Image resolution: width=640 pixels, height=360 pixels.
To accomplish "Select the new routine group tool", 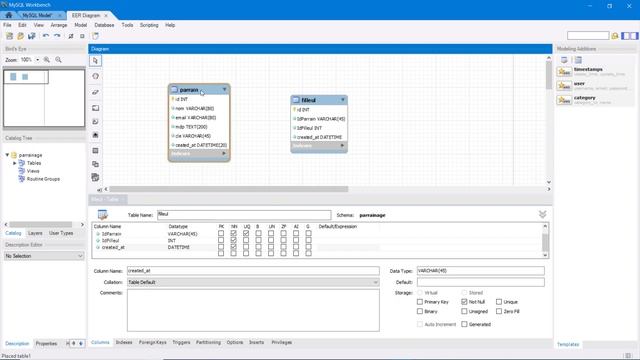I will pyautogui.click(x=96, y=178).
